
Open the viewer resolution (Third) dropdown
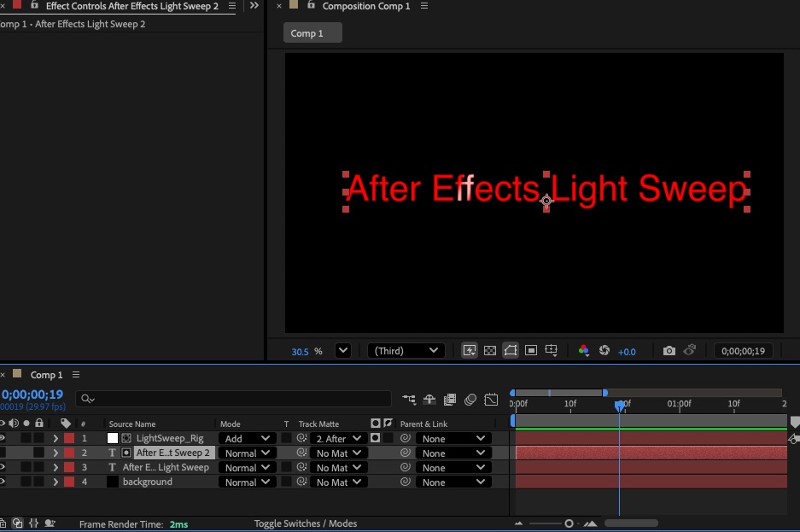(406, 351)
